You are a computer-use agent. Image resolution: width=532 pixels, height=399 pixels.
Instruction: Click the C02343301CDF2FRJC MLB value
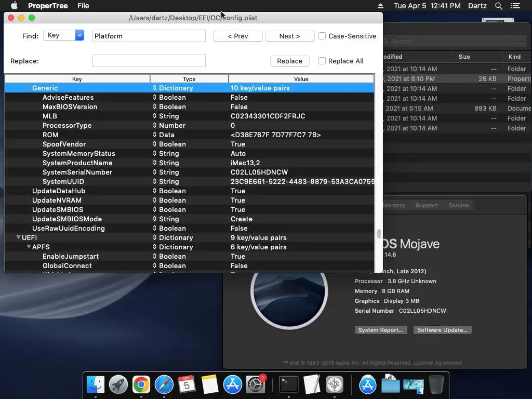pyautogui.click(x=268, y=116)
